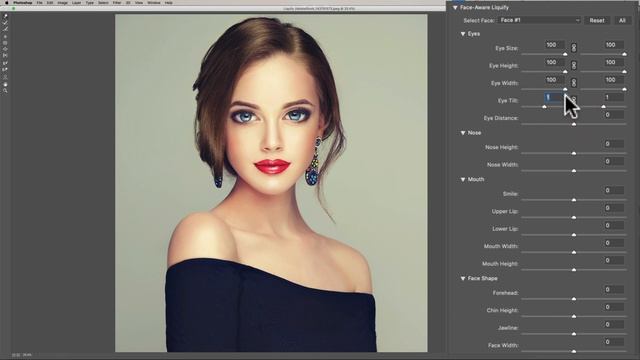640x360 pixels.
Task: Click the Chin Height slider handle
Action: (x=574, y=316)
